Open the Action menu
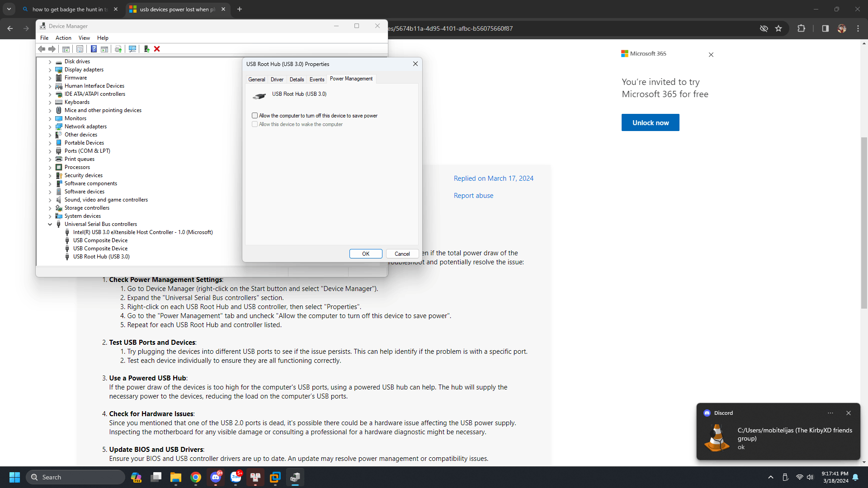 coord(63,38)
